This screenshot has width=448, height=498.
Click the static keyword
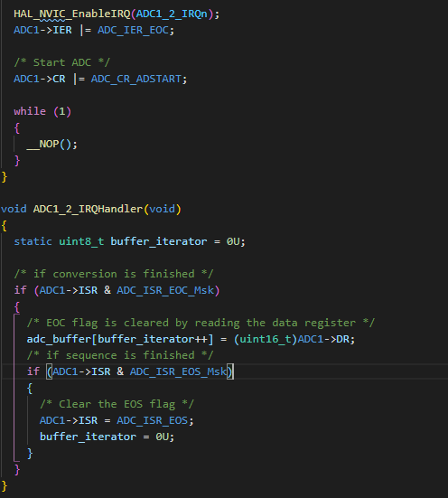pos(33,241)
